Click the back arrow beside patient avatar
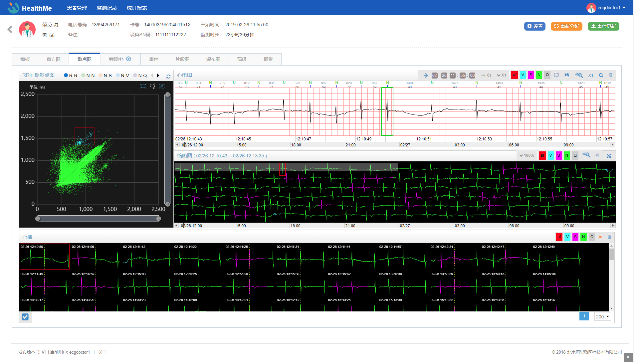The image size is (635, 364). (10, 30)
